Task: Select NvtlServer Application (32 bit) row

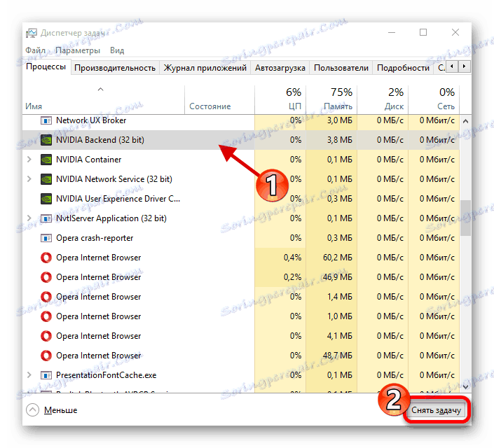Action: [241, 218]
